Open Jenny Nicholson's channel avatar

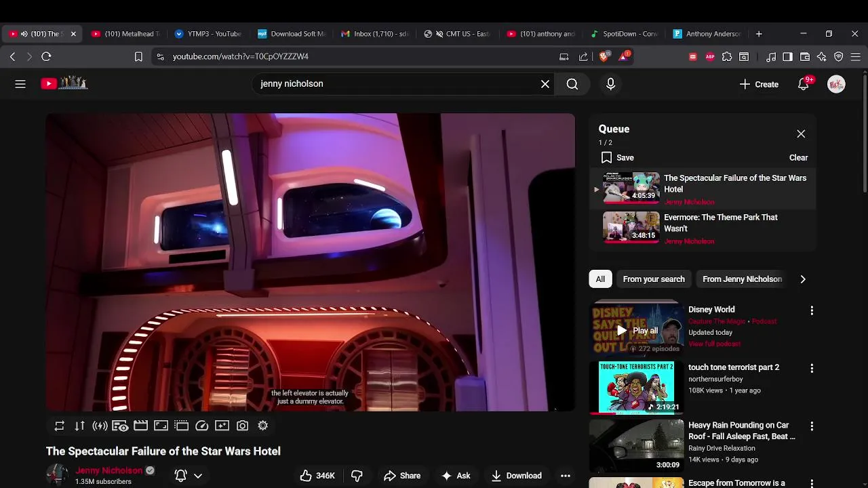(x=57, y=475)
